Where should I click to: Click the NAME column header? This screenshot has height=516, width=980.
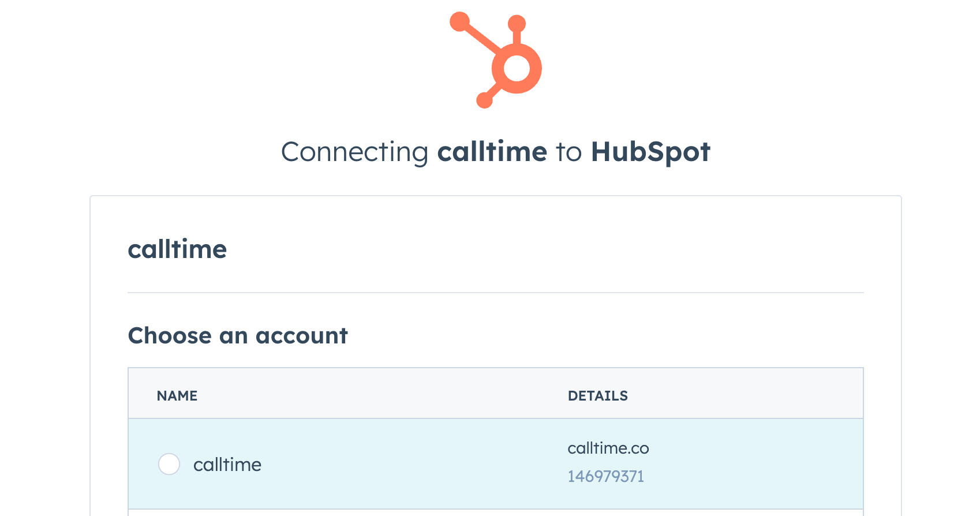[177, 396]
